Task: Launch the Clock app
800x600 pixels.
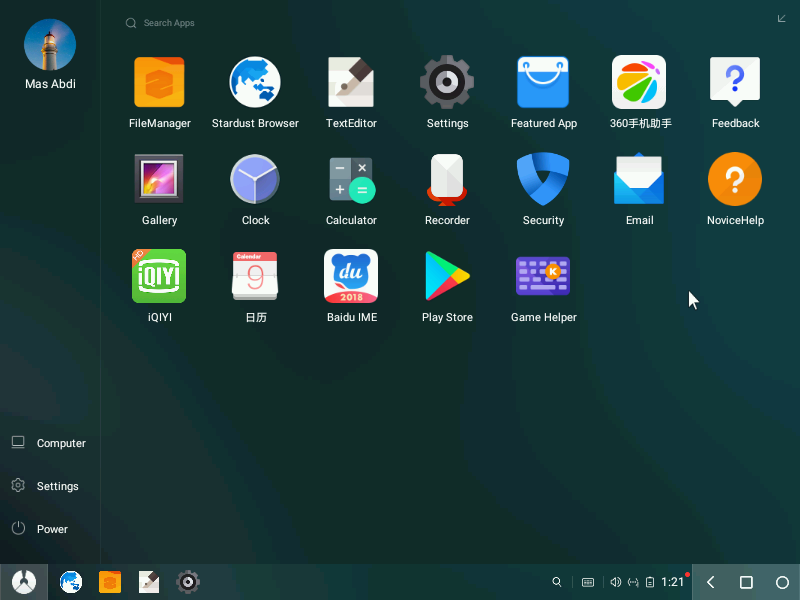Action: [x=255, y=179]
